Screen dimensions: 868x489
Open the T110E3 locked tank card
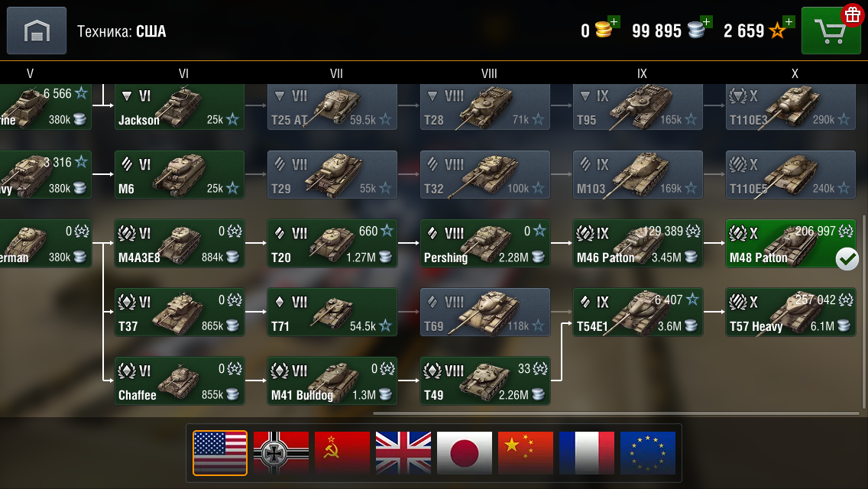tap(791, 107)
